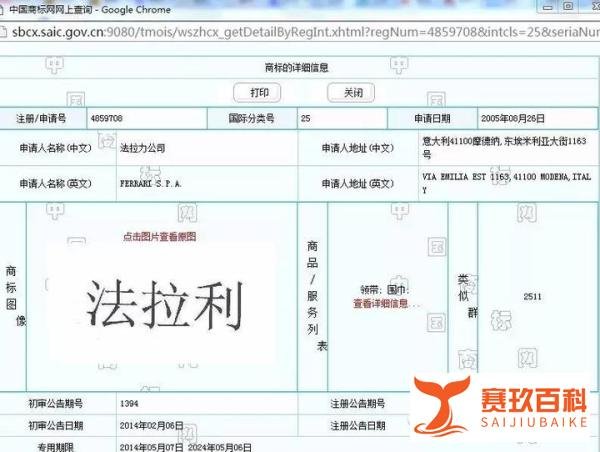The width and height of the screenshot is (600, 452).
Task: Click the 专用期限 label
Action: coord(55,447)
